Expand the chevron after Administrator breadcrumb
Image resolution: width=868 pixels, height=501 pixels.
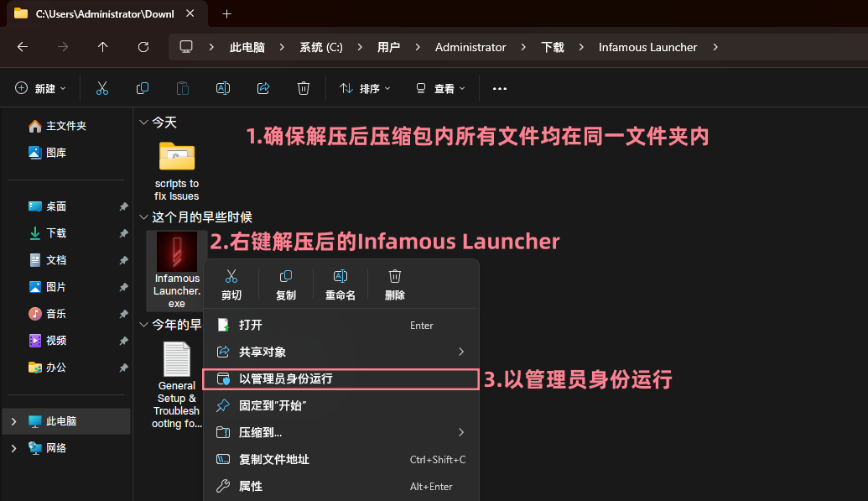click(523, 47)
